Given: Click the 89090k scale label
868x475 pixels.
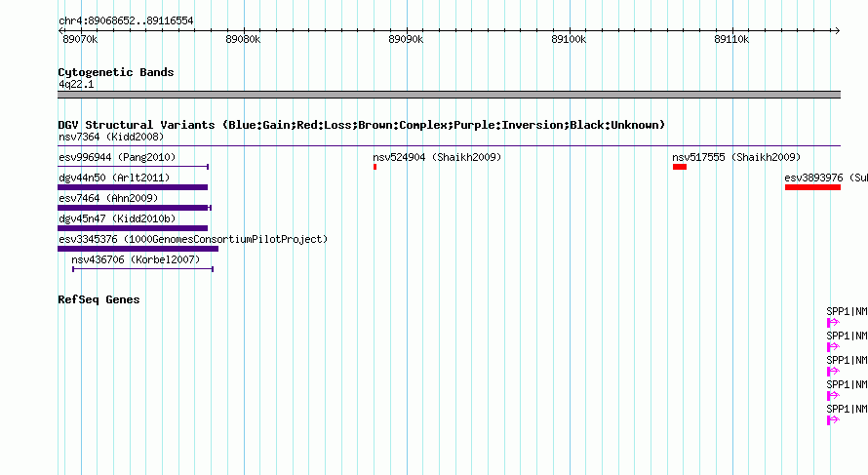Looking at the screenshot, I should pyautogui.click(x=406, y=39).
